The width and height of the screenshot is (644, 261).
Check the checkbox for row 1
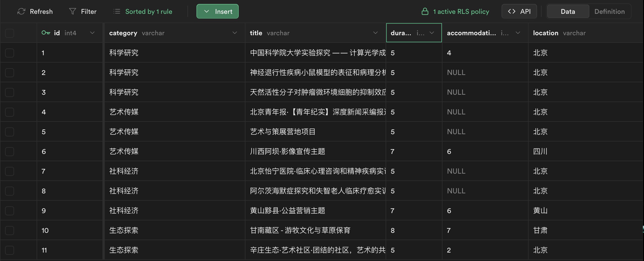(10, 53)
